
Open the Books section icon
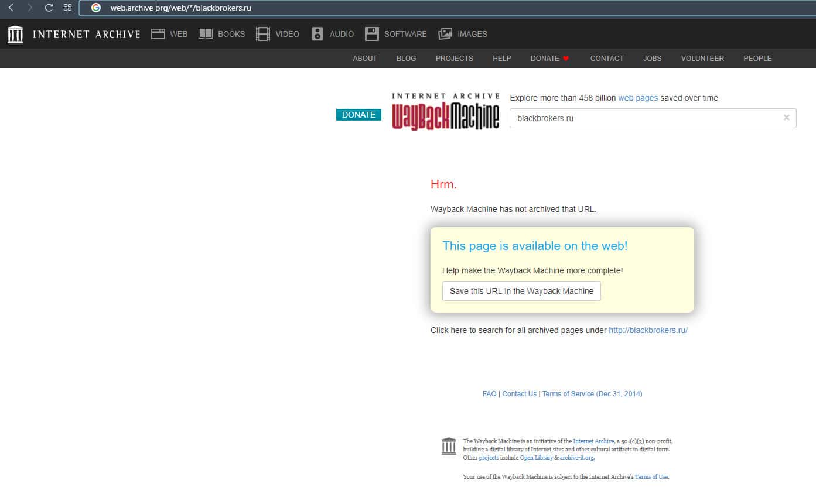(x=206, y=34)
